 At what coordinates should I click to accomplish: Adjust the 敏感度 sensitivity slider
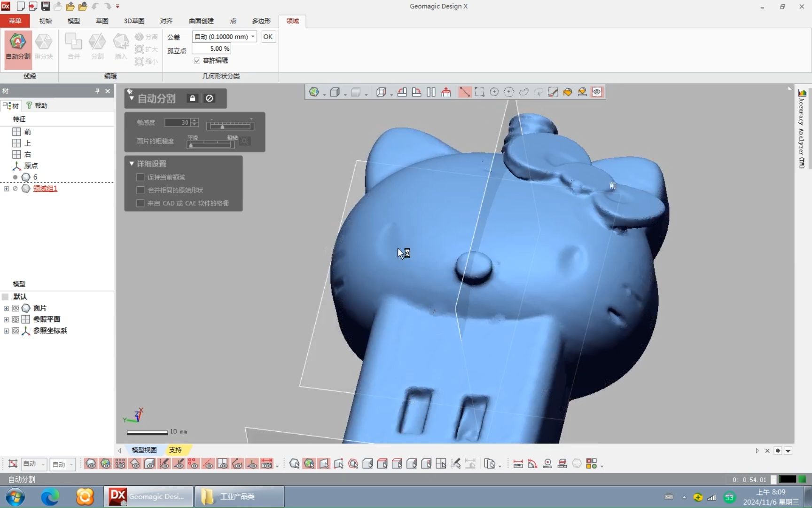[x=230, y=125]
